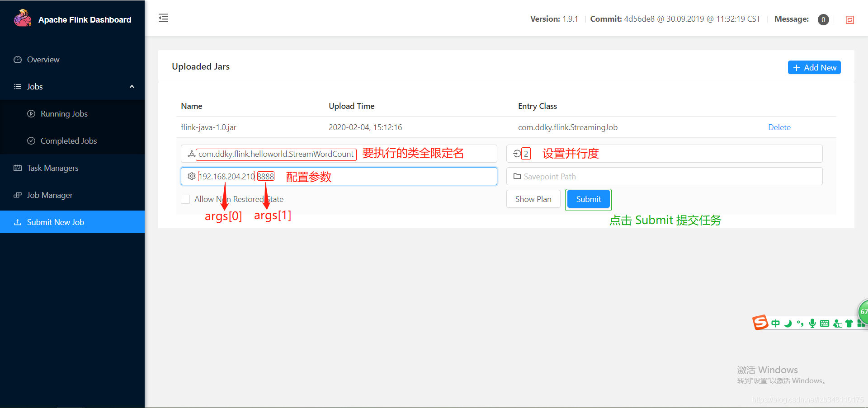Collapse the Jobs submenu arrow
Viewport: 868px width, 408px height.
pos(132,87)
